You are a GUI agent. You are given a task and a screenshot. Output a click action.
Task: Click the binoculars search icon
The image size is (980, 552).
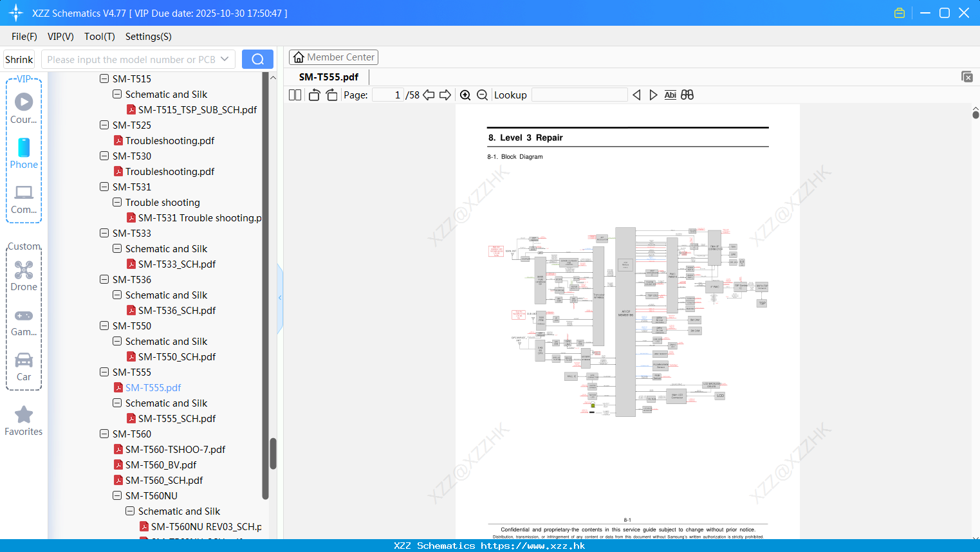687,95
